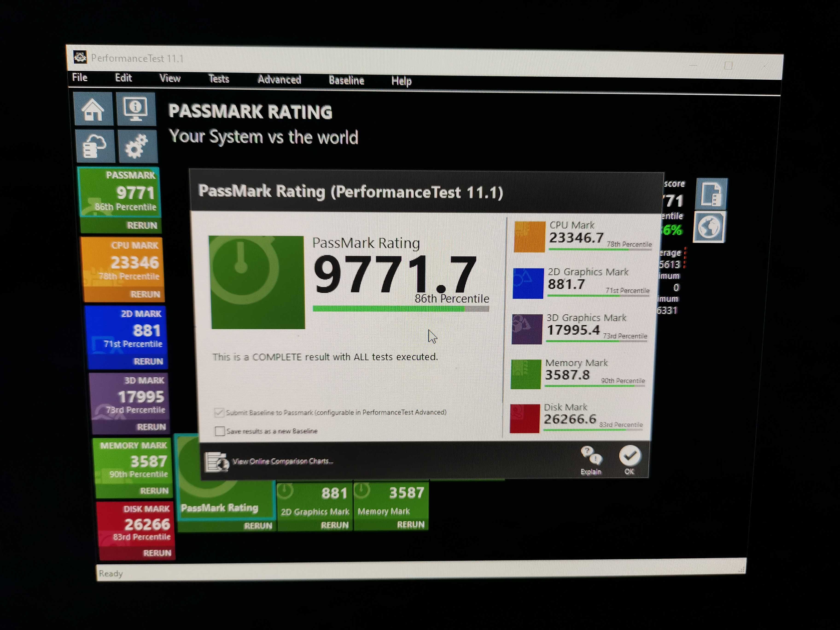
Task: Click the export results document icon
Action: point(711,194)
